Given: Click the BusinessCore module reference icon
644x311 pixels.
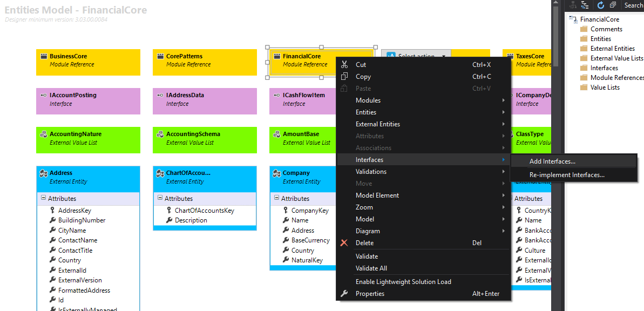Looking at the screenshot, I should coord(43,56).
